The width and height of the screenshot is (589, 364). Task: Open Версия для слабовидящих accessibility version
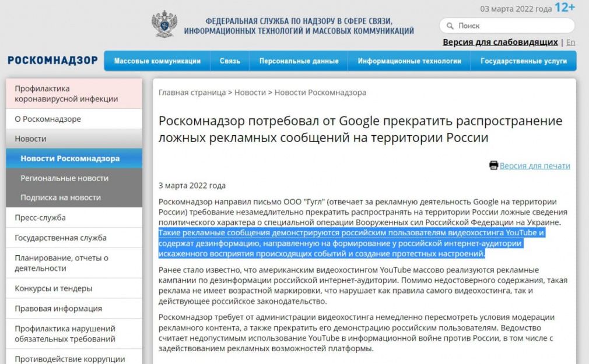point(500,42)
